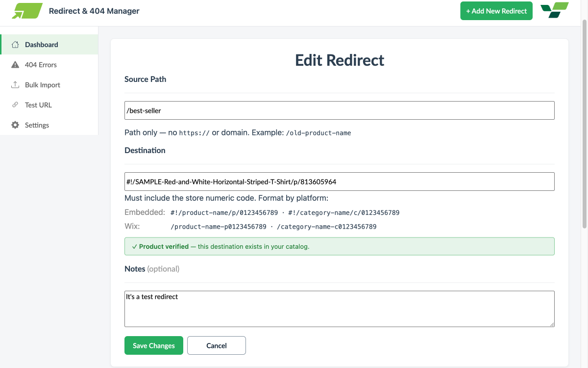Click the Notes textarea resize handle
Image resolution: width=588 pixels, height=368 pixels.
[552, 324]
